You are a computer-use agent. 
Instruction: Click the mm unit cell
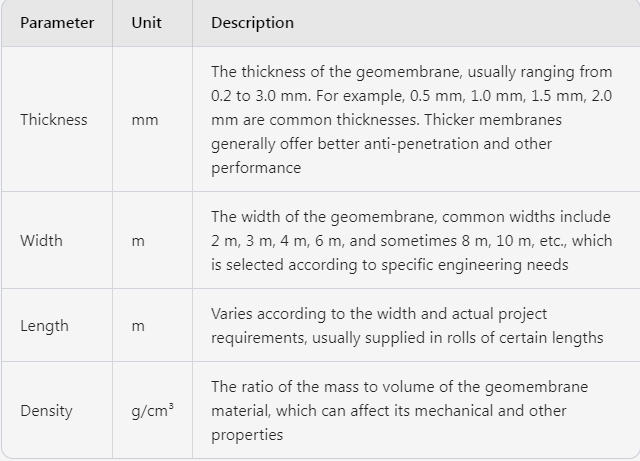click(x=144, y=119)
